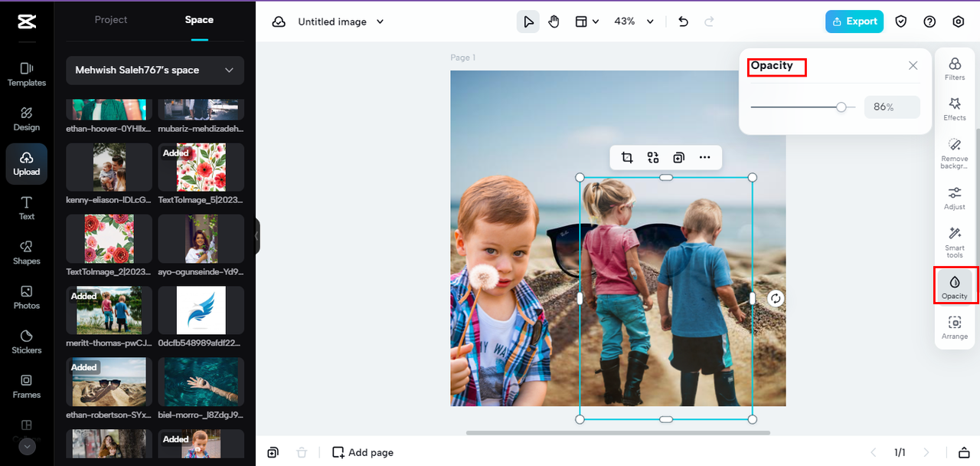Click the rotate handle beside selected image
Screen dimensions: 980x466
pos(776,298)
